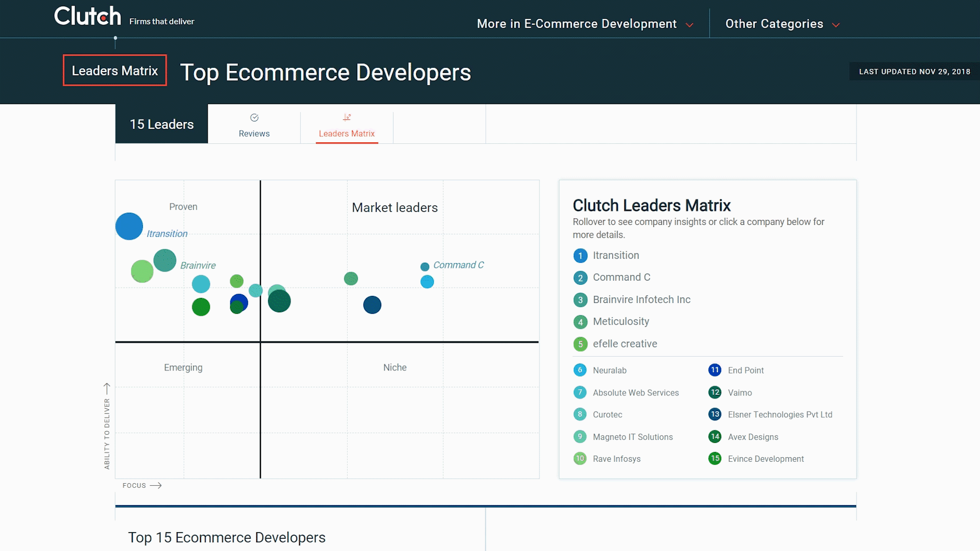980x551 pixels.
Task: Click number 6 badge beside Neuralab
Action: pyautogui.click(x=580, y=370)
